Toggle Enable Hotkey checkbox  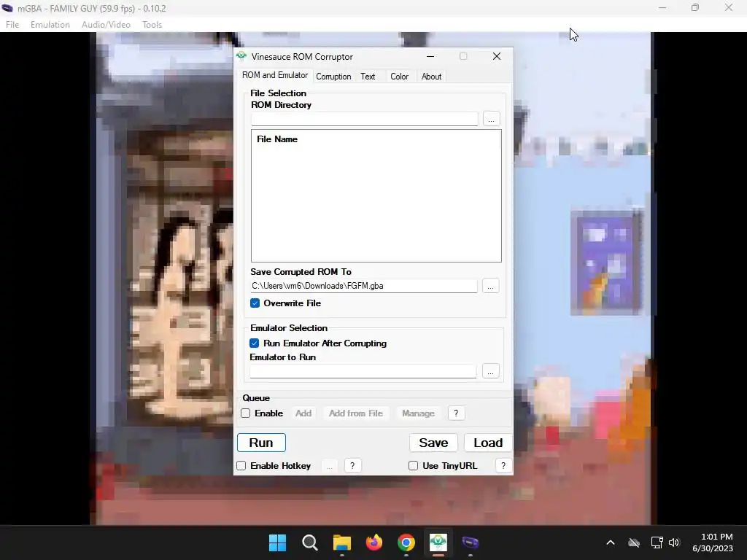click(241, 466)
